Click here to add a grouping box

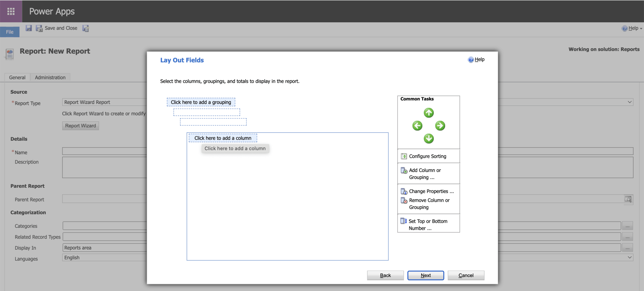tap(201, 102)
